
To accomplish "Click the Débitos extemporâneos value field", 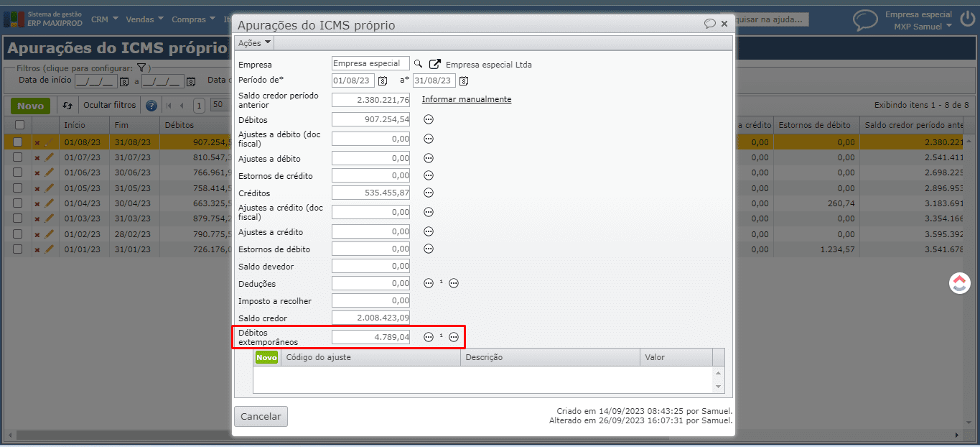I will 370,337.
